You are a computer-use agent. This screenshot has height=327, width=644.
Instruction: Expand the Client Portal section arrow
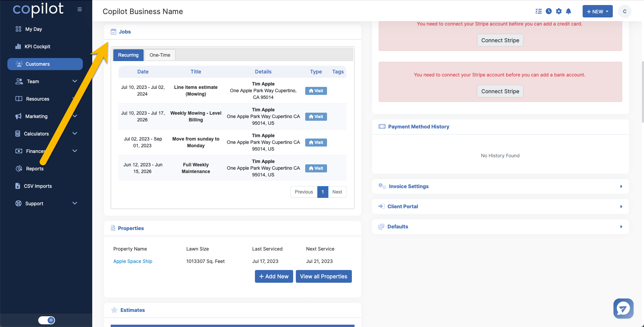pyautogui.click(x=621, y=207)
